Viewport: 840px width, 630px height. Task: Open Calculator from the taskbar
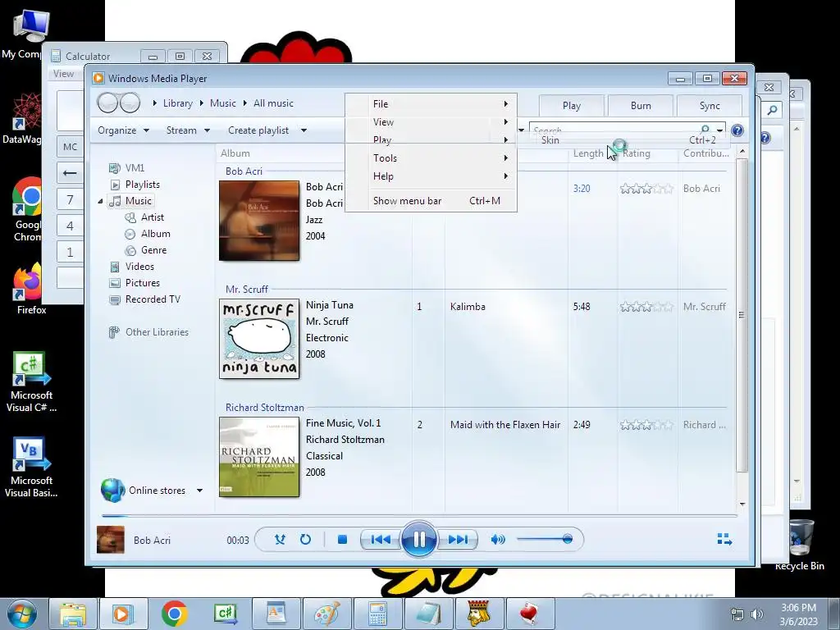[x=377, y=614]
